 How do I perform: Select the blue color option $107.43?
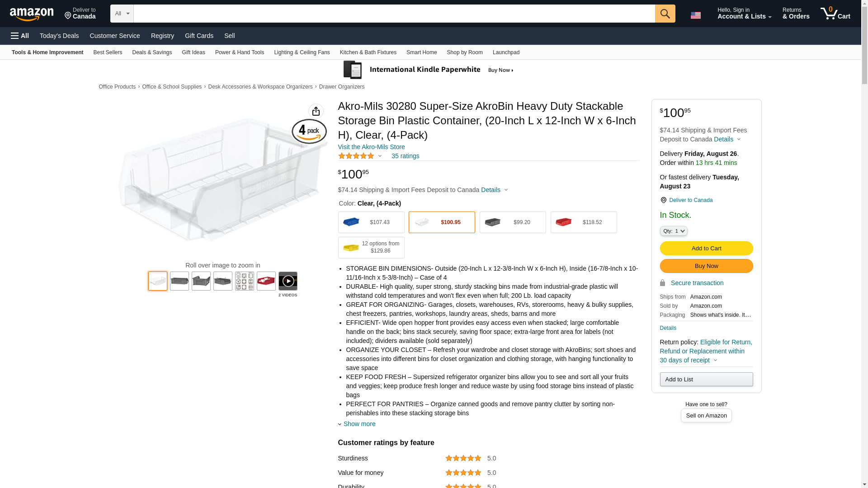coord(371,222)
